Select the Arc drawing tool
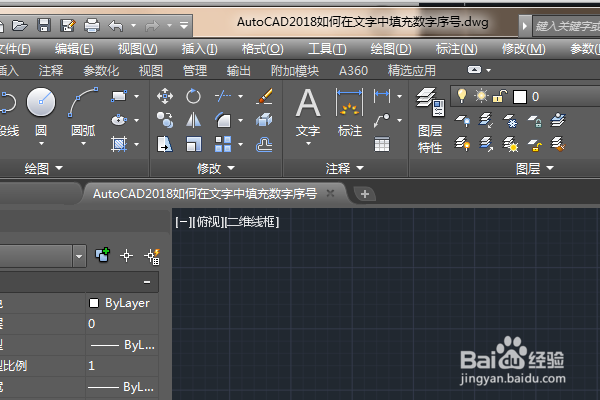Screen dimensions: 600x400 tap(83, 102)
